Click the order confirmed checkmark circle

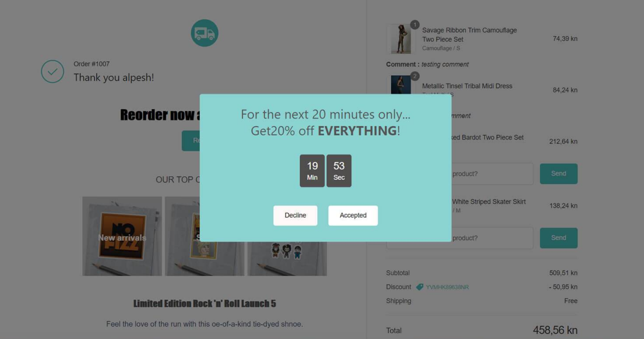pyautogui.click(x=52, y=72)
